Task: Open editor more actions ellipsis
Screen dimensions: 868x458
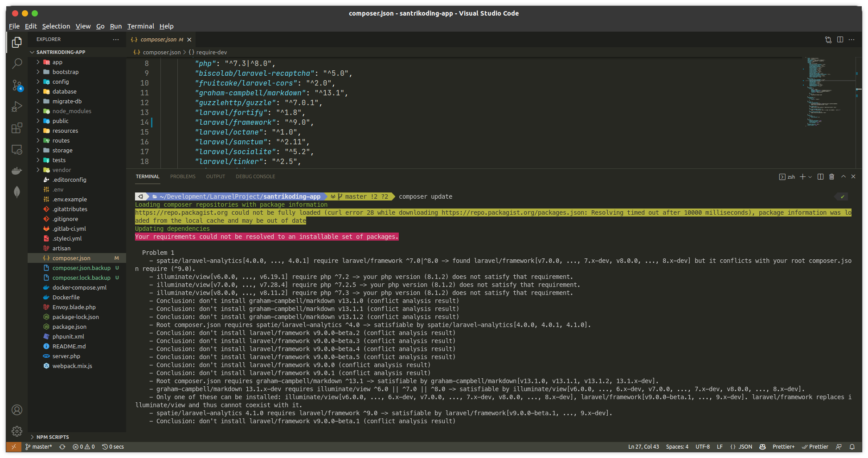Action: point(852,40)
